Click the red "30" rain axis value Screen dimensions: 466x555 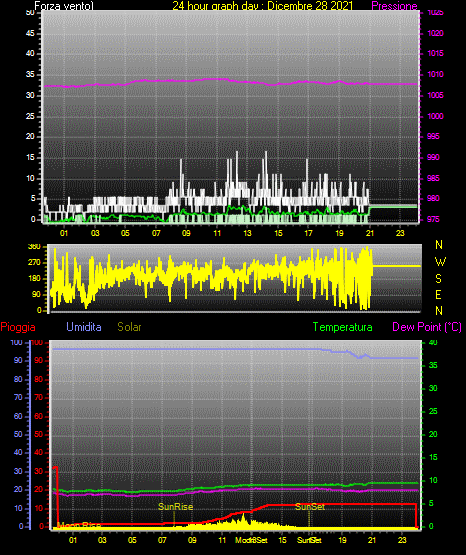click(39, 471)
